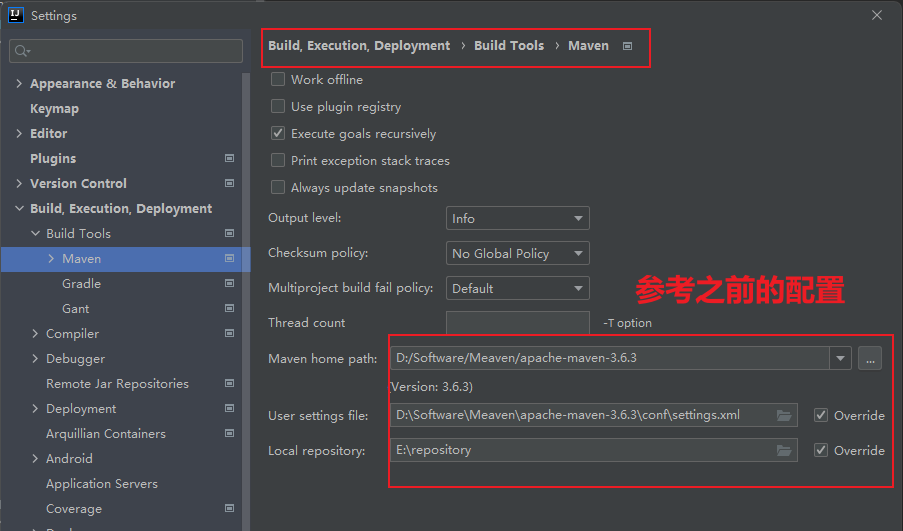Image resolution: width=903 pixels, height=531 pixels.
Task: Click folder icon in User settings file field
Action: (x=784, y=415)
